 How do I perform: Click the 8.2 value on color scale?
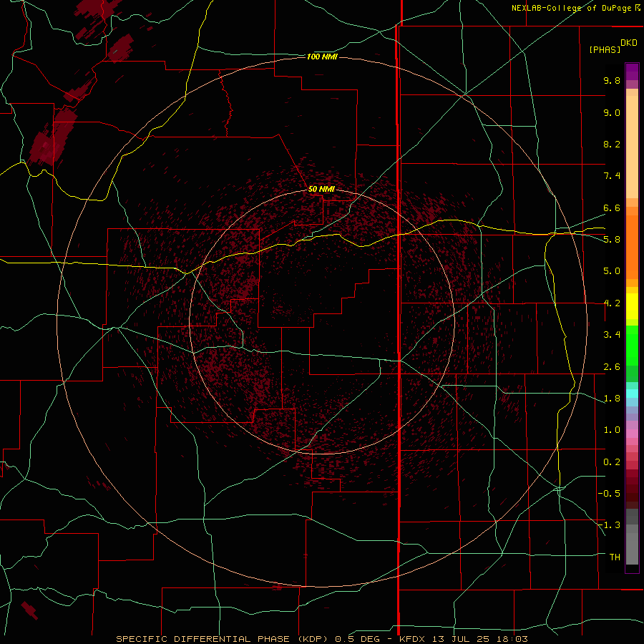tap(612, 144)
